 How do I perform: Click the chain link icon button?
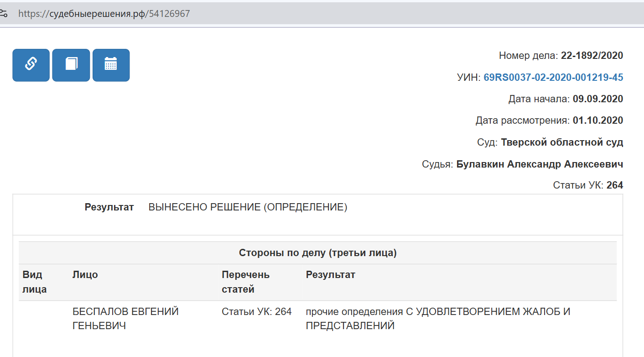click(x=31, y=65)
